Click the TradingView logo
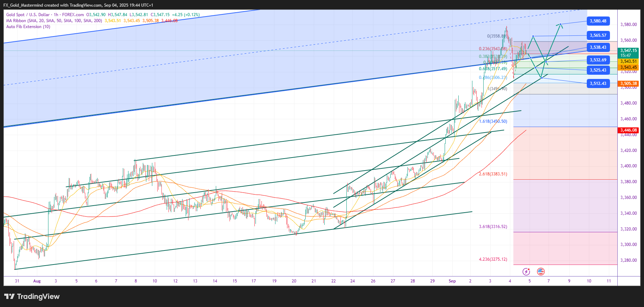 [x=32, y=296]
